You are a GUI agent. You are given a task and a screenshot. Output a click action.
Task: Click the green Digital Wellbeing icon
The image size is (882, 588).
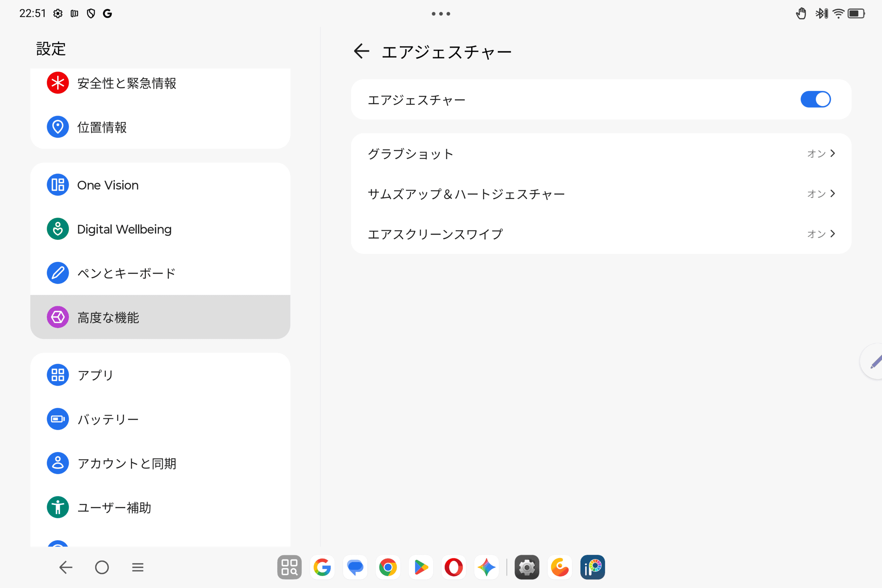pos(58,229)
